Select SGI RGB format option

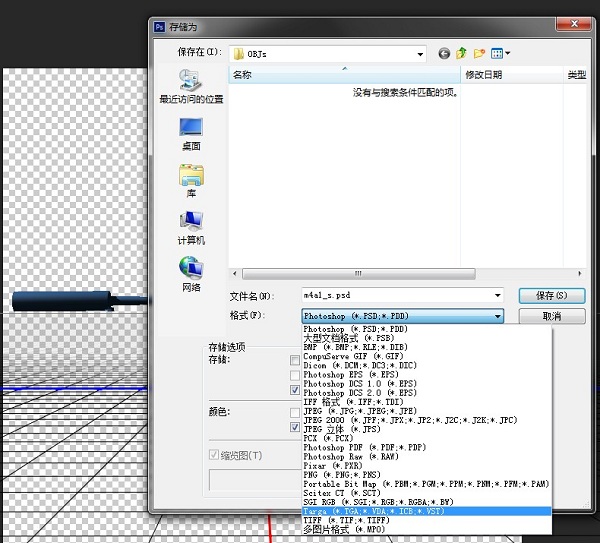tap(427, 502)
